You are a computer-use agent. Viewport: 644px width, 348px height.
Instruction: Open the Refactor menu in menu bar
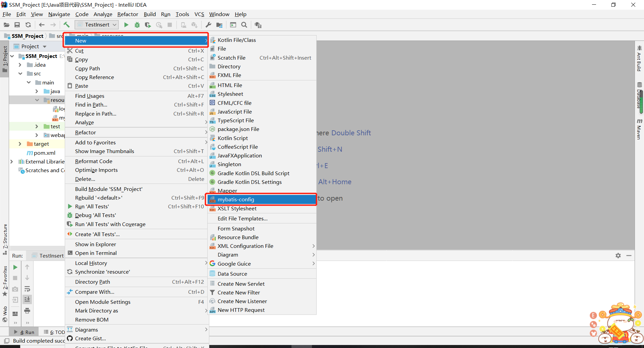[127, 14]
